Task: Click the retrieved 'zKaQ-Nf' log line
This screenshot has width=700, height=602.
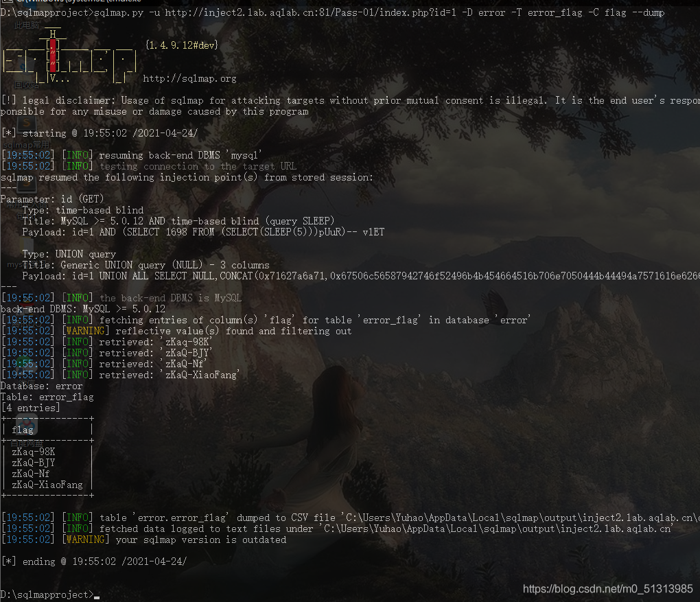Action: pos(104,364)
